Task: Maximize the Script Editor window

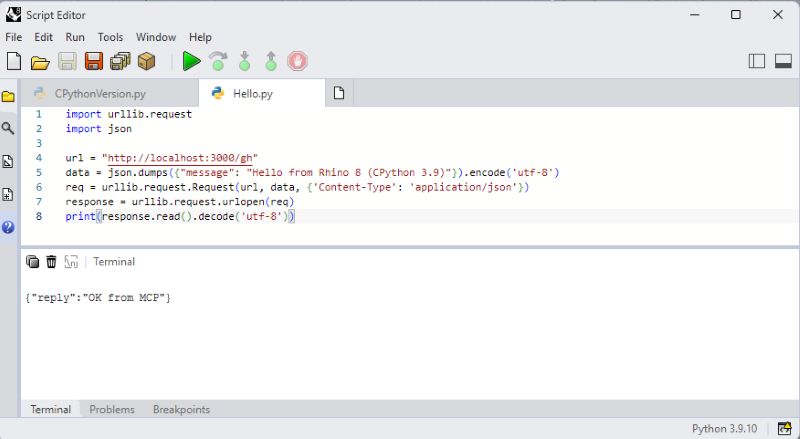Action: click(x=736, y=15)
